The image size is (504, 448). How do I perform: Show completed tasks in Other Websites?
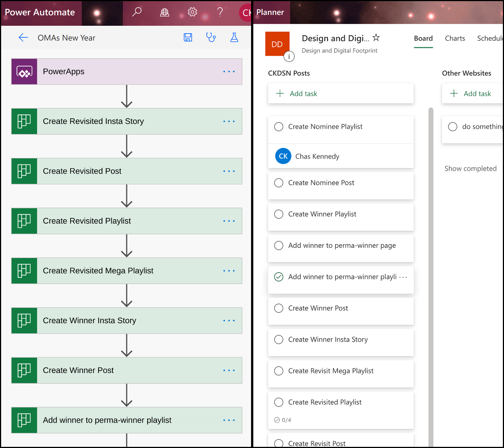point(470,168)
